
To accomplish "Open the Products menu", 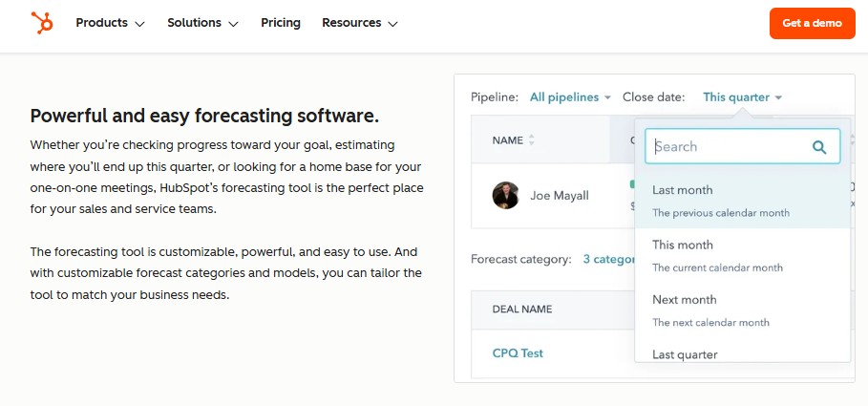I will point(110,23).
